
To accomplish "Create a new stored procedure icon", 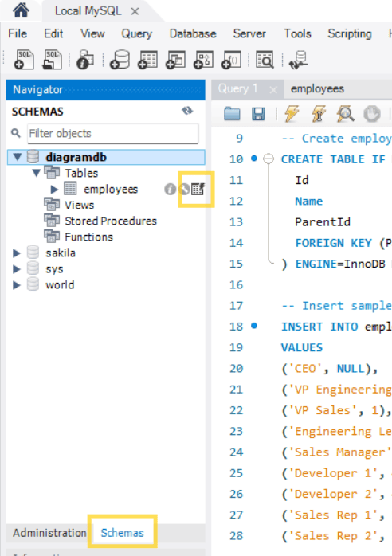I will tap(203, 60).
